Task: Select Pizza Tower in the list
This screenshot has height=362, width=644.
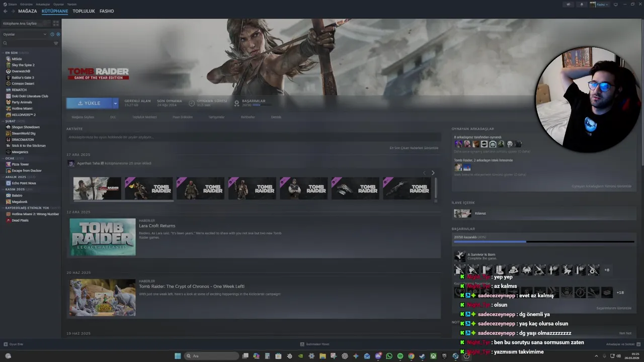Action: click(x=20, y=164)
